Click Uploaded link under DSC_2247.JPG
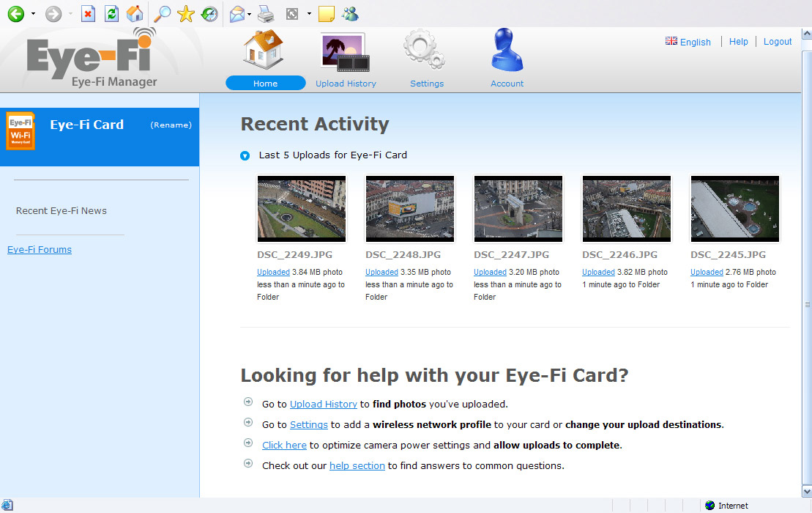Viewport: 812px width, 513px height. (490, 272)
